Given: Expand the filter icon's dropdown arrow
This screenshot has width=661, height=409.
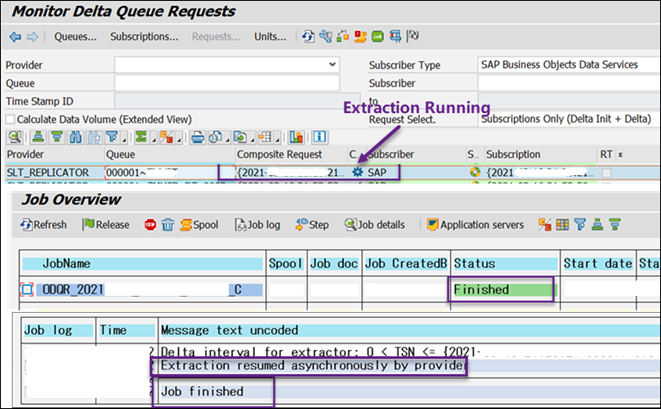Looking at the screenshot, I should click(x=124, y=139).
